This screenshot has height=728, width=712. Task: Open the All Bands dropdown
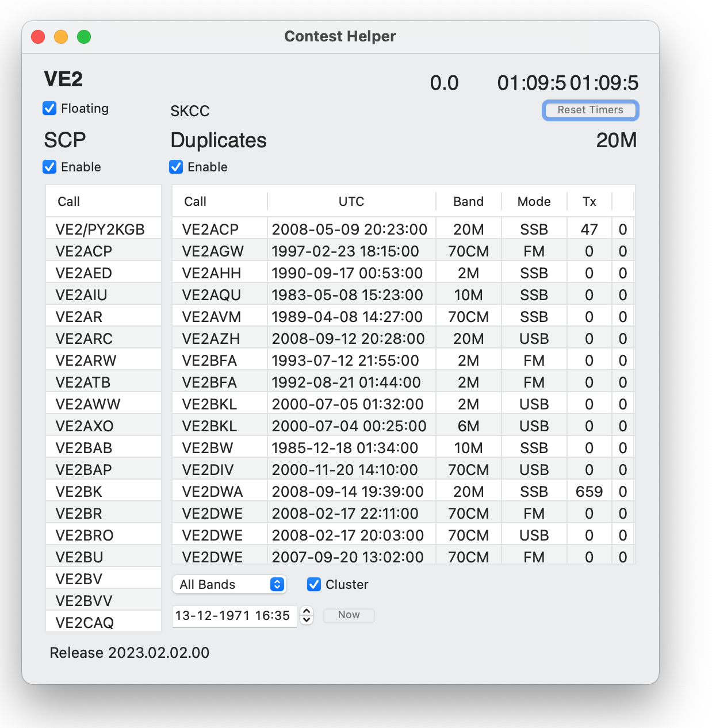(x=229, y=585)
